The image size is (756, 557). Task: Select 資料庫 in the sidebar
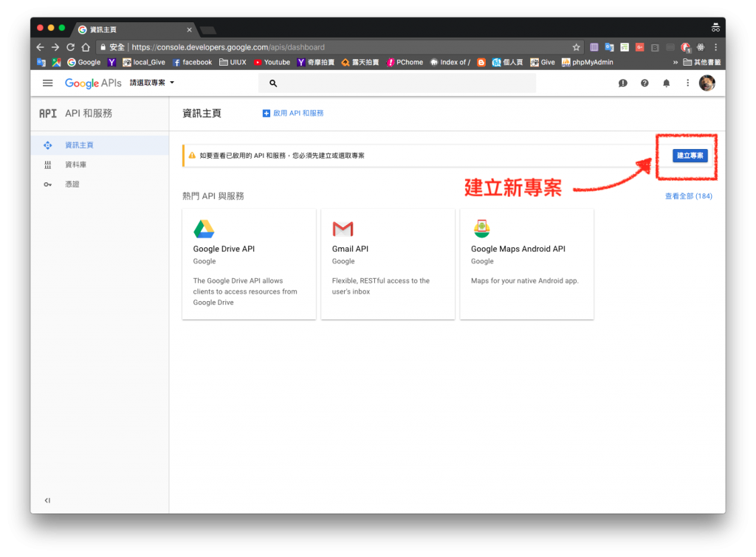point(100,165)
